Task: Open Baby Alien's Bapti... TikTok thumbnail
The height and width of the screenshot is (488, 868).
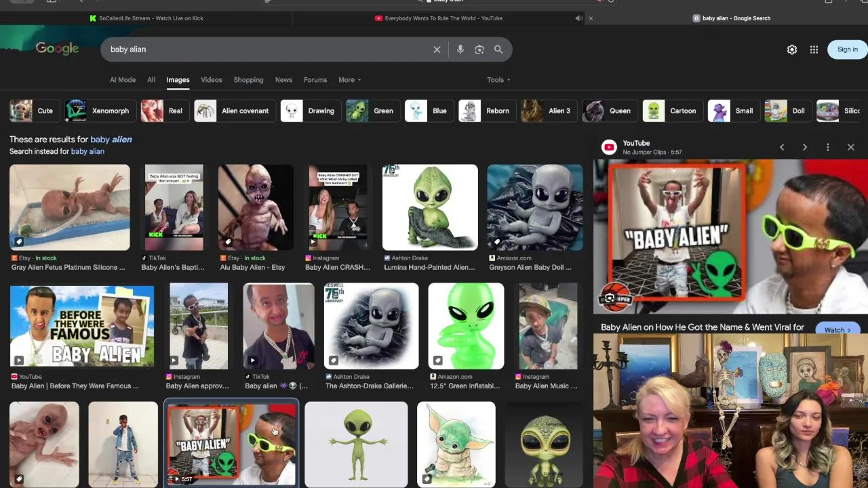Action: pos(174,207)
